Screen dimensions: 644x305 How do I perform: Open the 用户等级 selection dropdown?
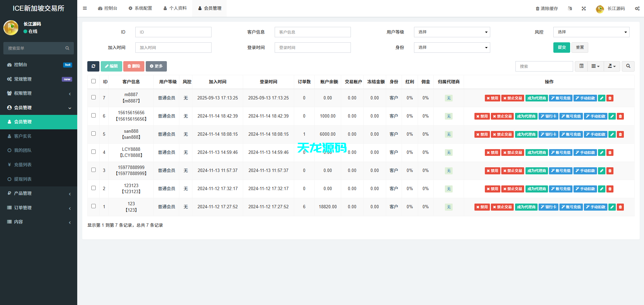point(452,32)
